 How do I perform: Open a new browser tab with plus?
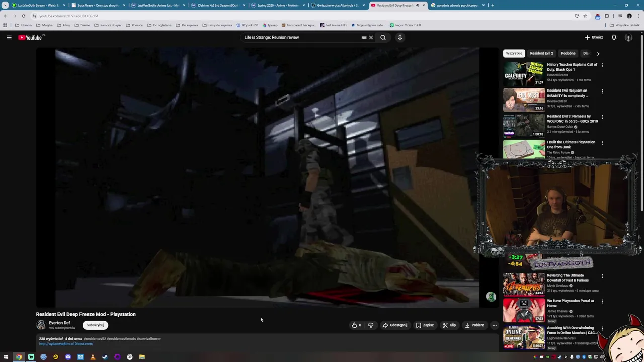click(x=492, y=5)
